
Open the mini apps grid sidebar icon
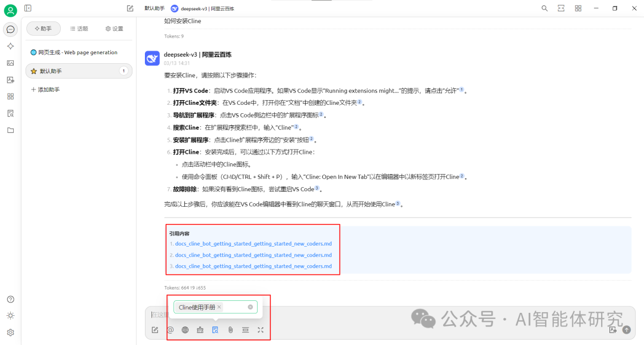coord(11,97)
